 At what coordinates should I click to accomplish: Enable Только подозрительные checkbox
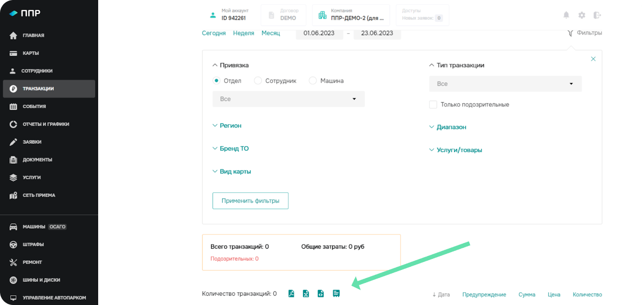(433, 105)
